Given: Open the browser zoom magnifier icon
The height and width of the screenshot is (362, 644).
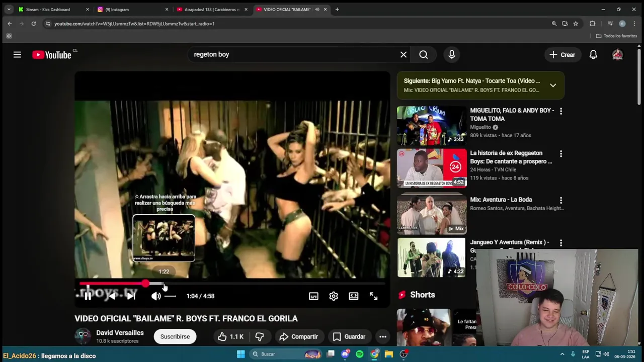Looking at the screenshot, I should click(x=554, y=24).
